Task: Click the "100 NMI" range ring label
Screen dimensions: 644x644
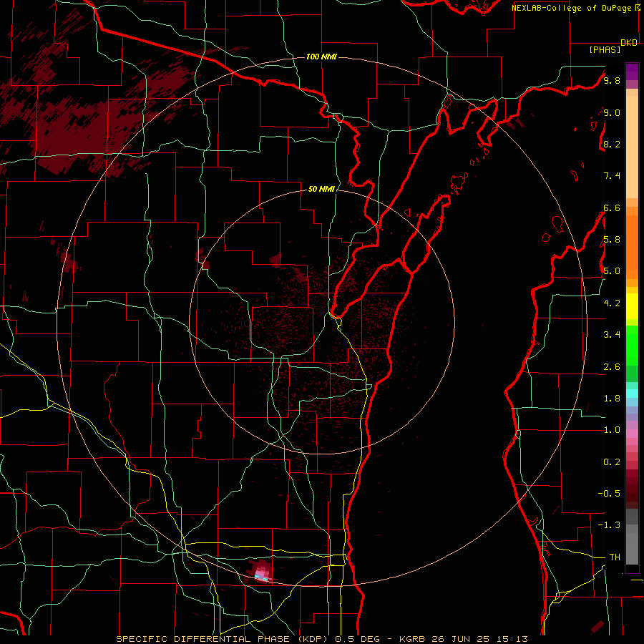Action: (321, 57)
